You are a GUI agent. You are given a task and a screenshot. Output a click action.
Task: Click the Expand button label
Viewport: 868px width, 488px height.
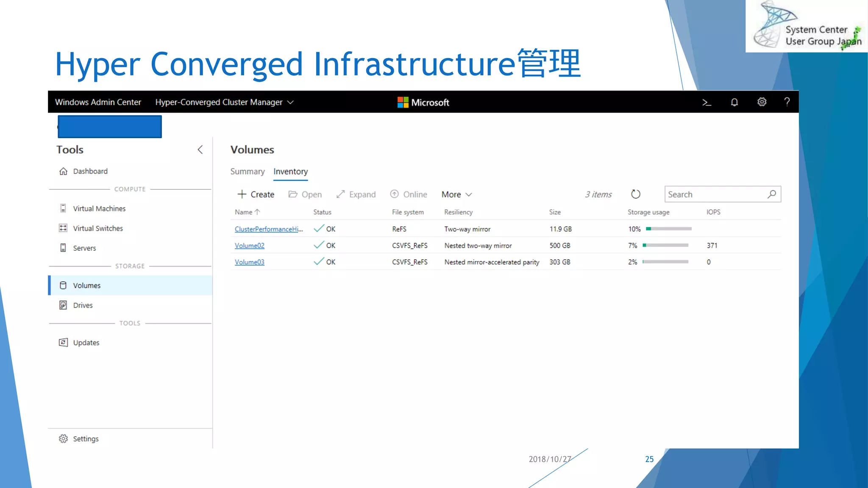tap(362, 194)
